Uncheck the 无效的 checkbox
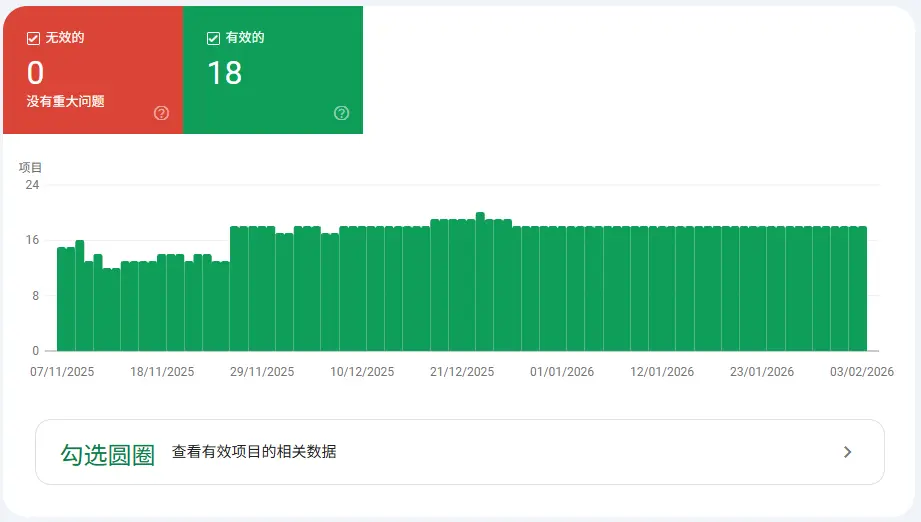 (x=33, y=38)
